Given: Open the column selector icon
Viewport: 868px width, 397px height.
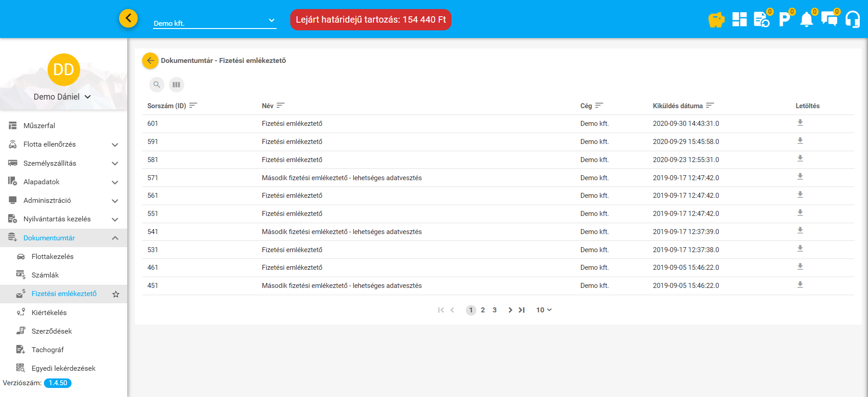Looking at the screenshot, I should 176,85.
